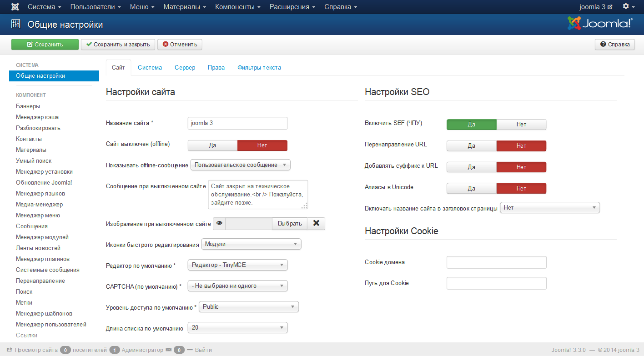Viewport: 644px width, 356px height.
Task: Click the messages envelope icon in footer
Action: point(170,350)
